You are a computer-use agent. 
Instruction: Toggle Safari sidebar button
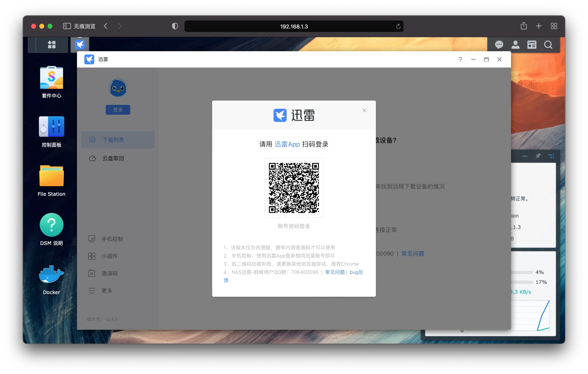67,26
